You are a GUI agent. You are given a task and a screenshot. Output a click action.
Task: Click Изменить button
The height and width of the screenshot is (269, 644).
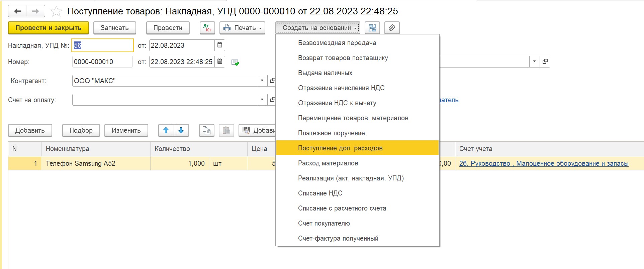[126, 130]
